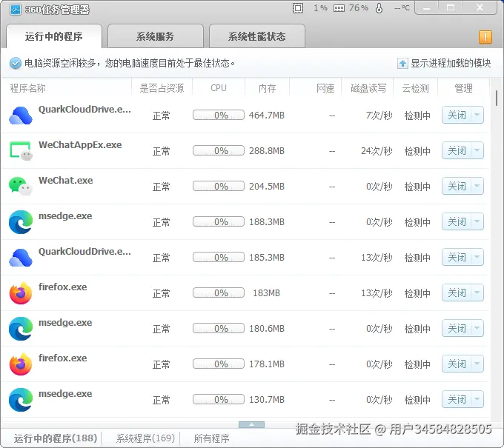The image size is (504, 448).
Task: Click 7次/秒 disk value
Action: pos(379,116)
